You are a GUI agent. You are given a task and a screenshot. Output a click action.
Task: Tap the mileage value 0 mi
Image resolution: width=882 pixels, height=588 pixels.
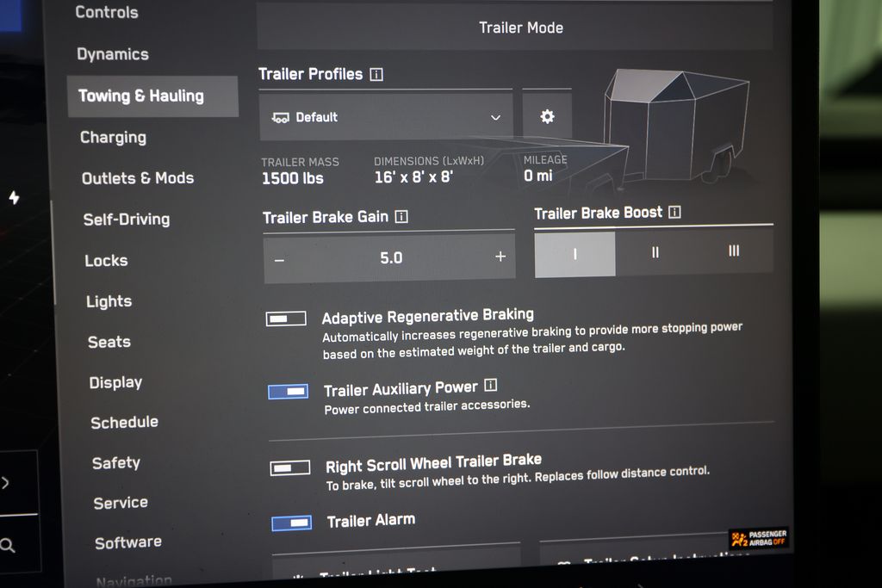(x=538, y=176)
